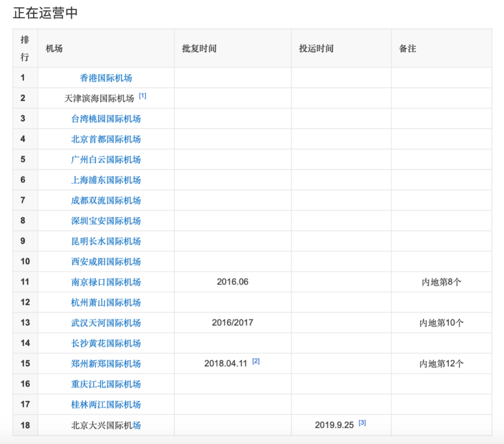The image size is (504, 444).
Task: Open footnote [2] beside 2018.04.11
Action: [x=256, y=361]
